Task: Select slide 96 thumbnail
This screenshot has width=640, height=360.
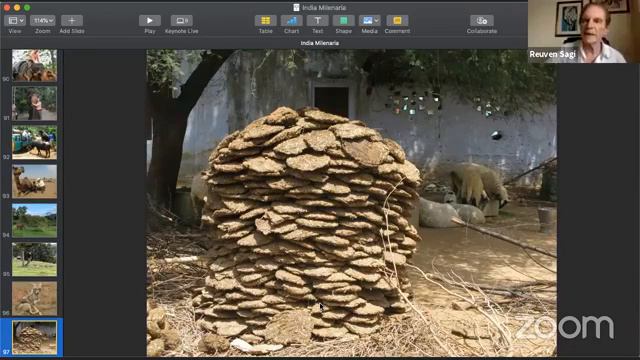Action: click(x=34, y=299)
